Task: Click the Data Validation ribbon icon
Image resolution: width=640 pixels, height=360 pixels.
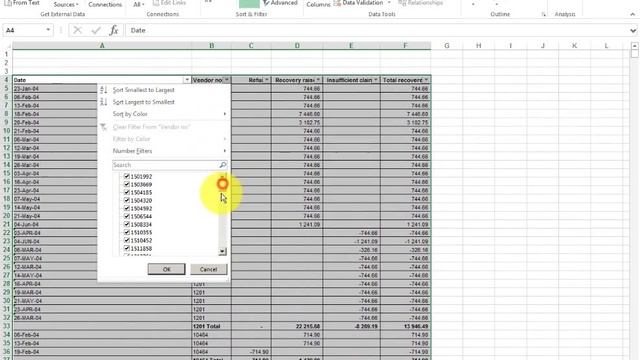Action: [x=337, y=3]
